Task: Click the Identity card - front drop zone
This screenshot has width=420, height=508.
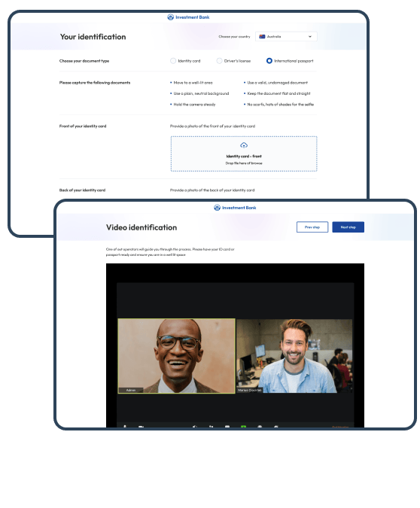Action: pyautogui.click(x=244, y=154)
